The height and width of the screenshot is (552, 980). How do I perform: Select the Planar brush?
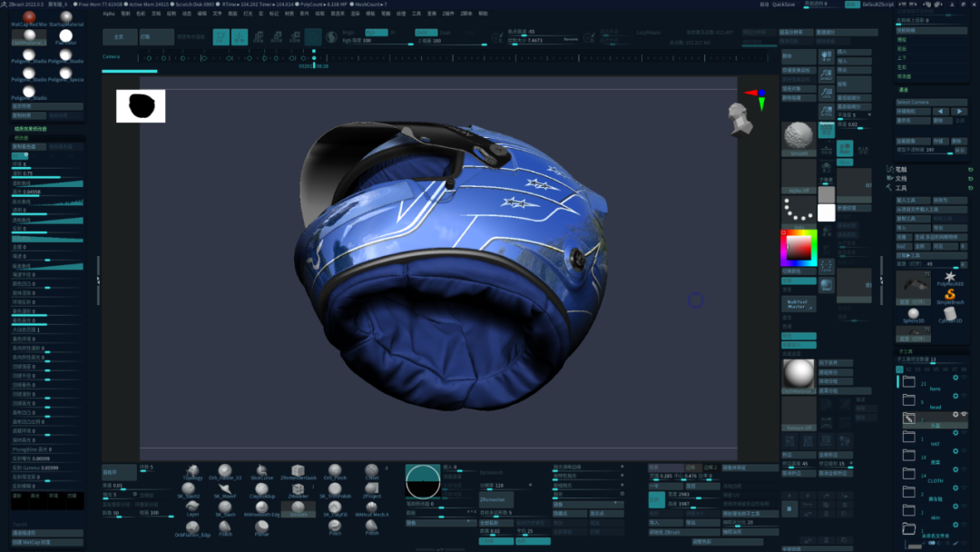(262, 529)
